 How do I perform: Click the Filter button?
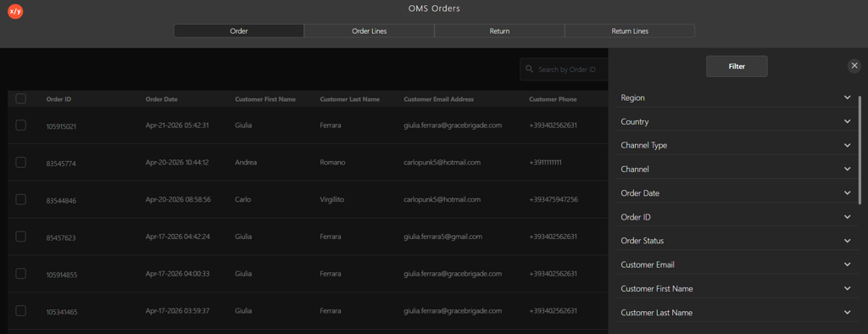(x=737, y=66)
